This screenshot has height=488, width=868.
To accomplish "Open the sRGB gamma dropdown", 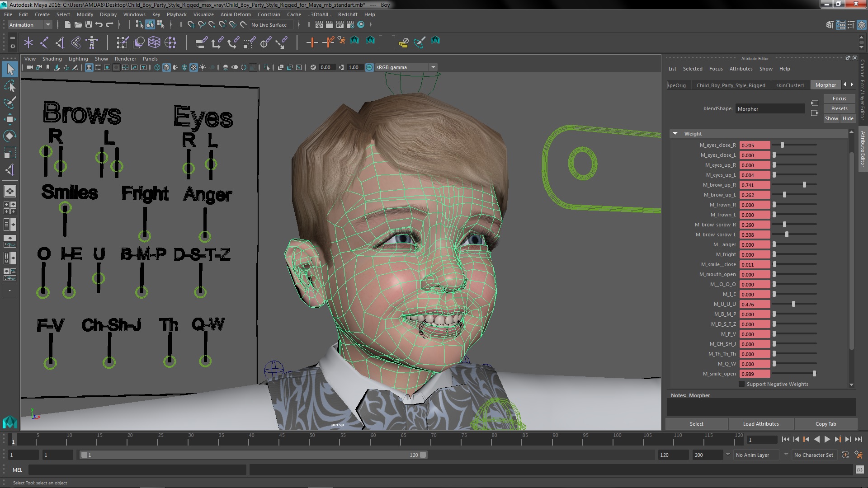I will 433,67.
